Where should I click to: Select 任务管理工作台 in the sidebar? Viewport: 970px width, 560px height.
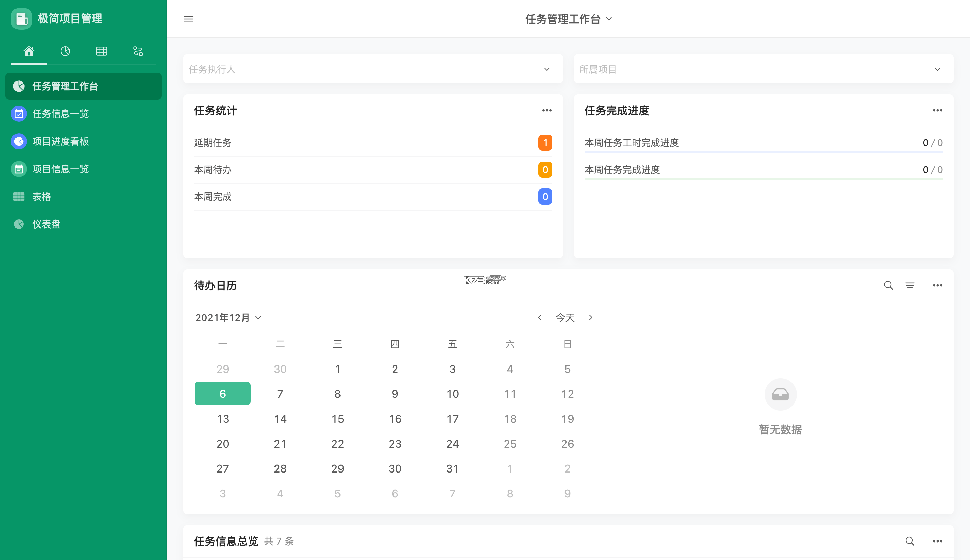pyautogui.click(x=84, y=86)
